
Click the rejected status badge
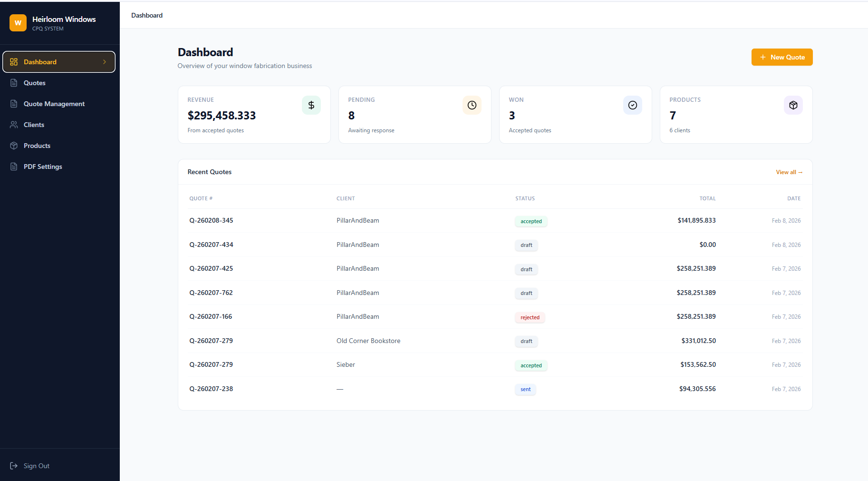point(530,317)
